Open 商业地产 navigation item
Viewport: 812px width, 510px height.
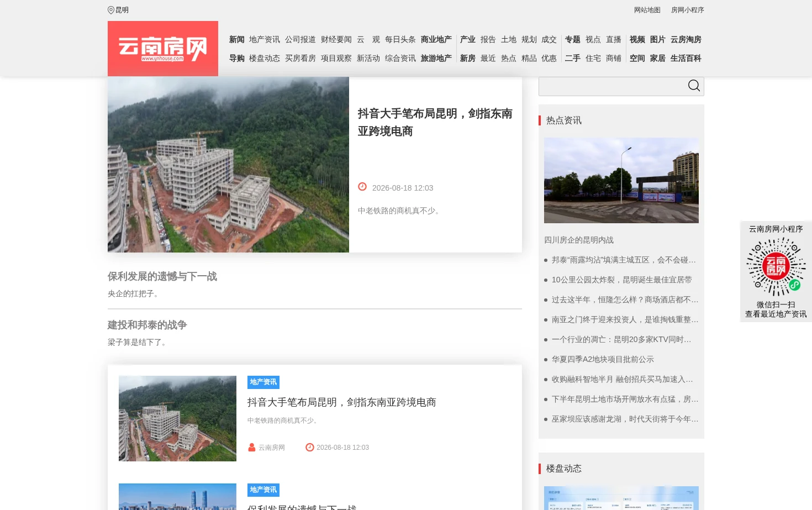click(436, 40)
